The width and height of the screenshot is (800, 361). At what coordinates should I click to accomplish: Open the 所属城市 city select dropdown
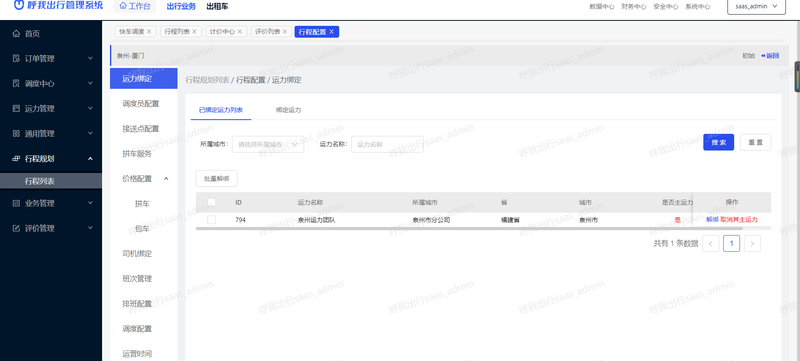268,144
